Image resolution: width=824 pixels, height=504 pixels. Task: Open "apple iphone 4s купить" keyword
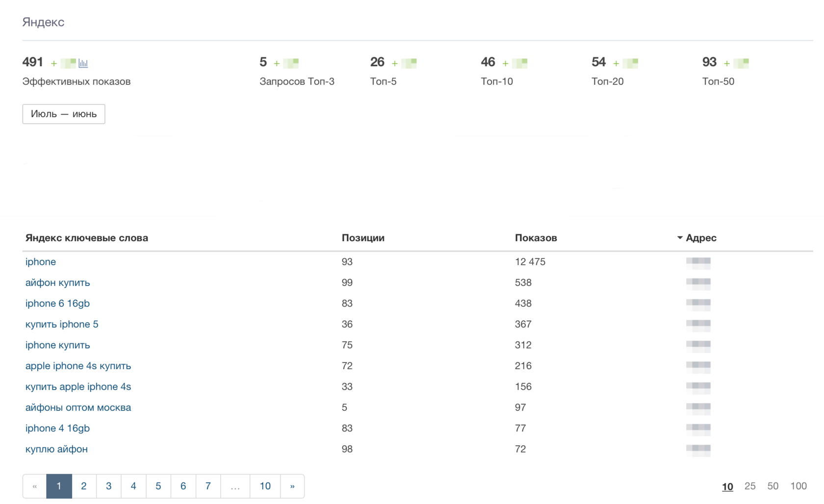pos(78,366)
